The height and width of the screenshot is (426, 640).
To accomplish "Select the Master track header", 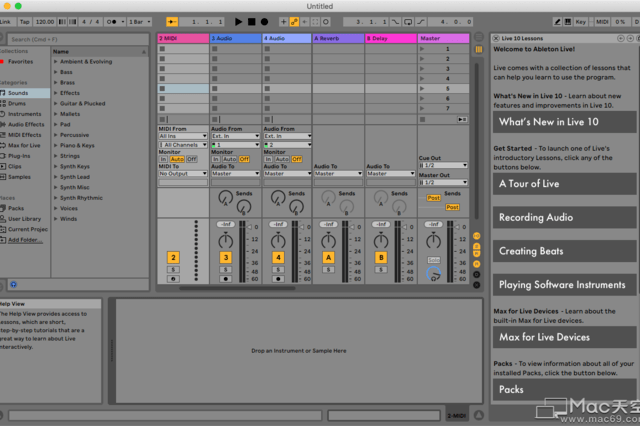I will [x=443, y=38].
